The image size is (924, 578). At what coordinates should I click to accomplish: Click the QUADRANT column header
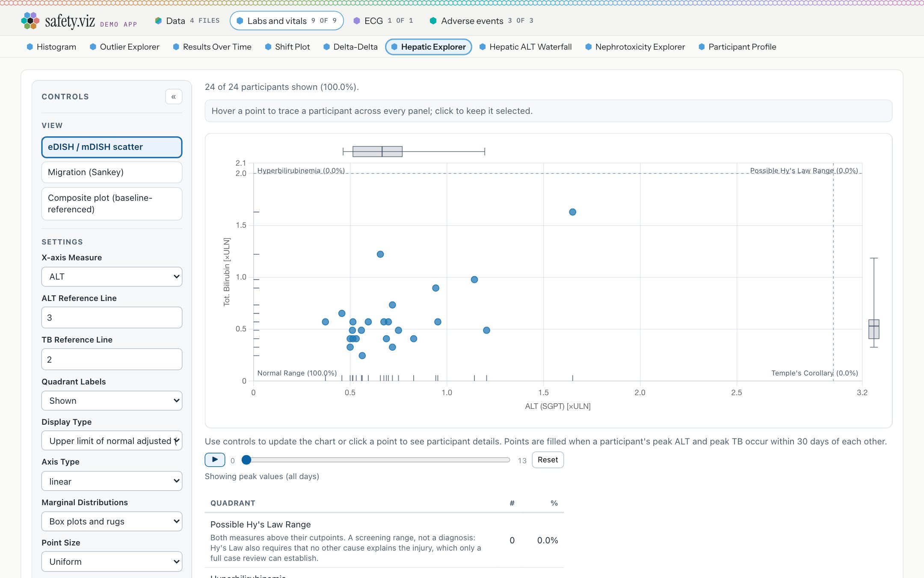[x=233, y=503]
